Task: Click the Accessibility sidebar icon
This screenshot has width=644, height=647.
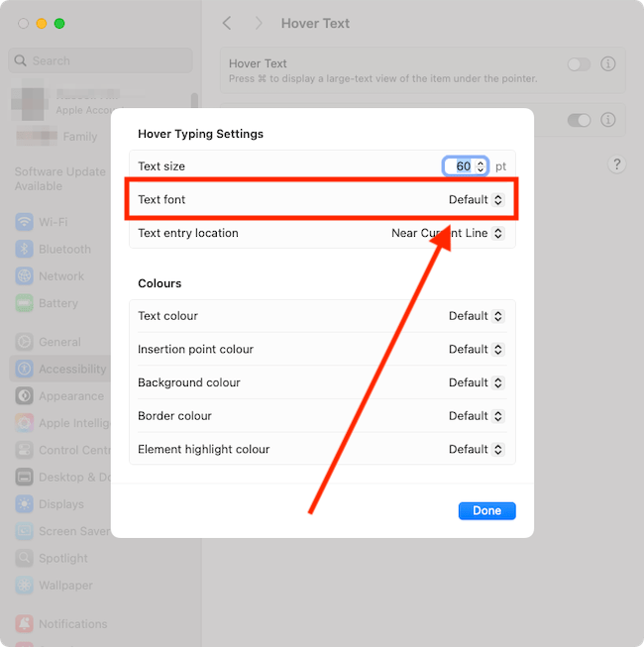Action: (x=24, y=369)
